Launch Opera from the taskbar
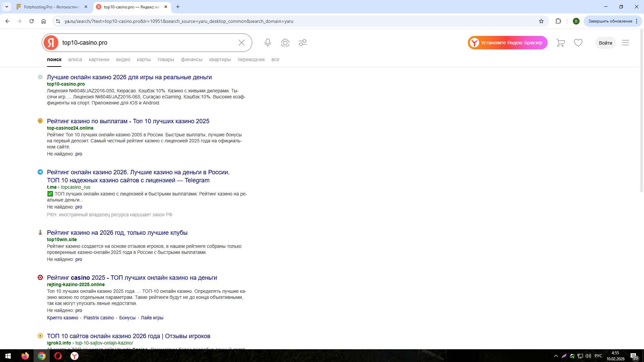Image resolution: width=644 pixels, height=362 pixels. pyautogui.click(x=58, y=356)
